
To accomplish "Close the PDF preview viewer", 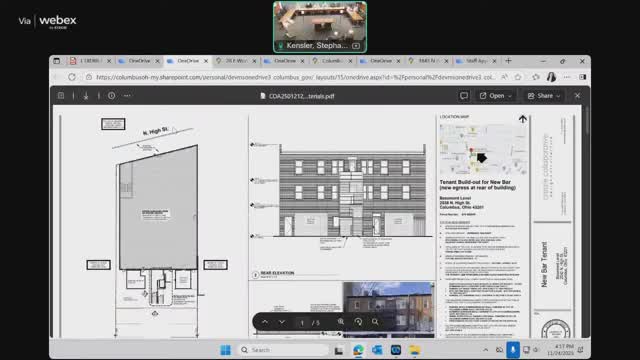I will [x=577, y=96].
